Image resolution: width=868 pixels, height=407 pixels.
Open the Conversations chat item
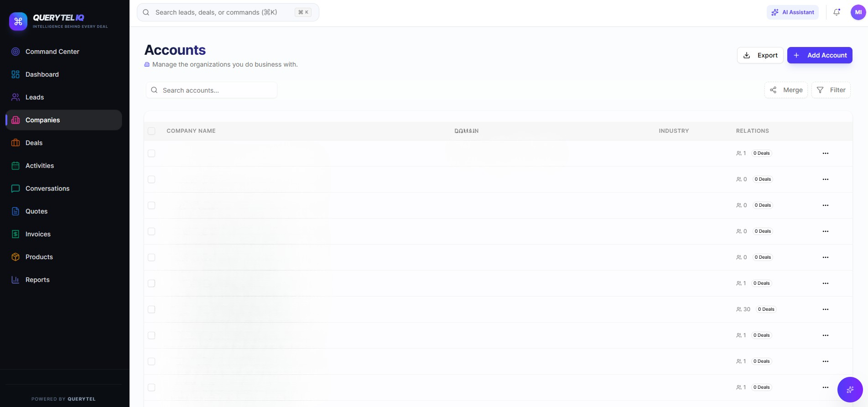[63, 188]
